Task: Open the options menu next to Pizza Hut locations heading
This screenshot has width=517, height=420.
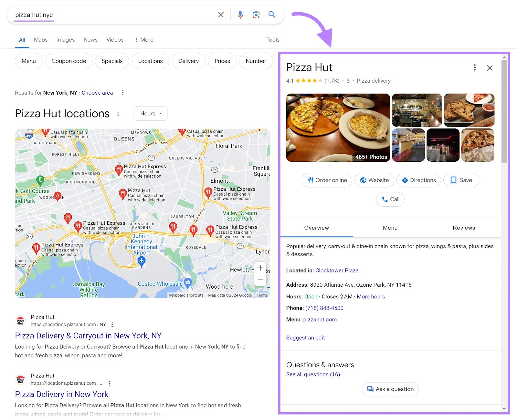Action: pos(118,114)
